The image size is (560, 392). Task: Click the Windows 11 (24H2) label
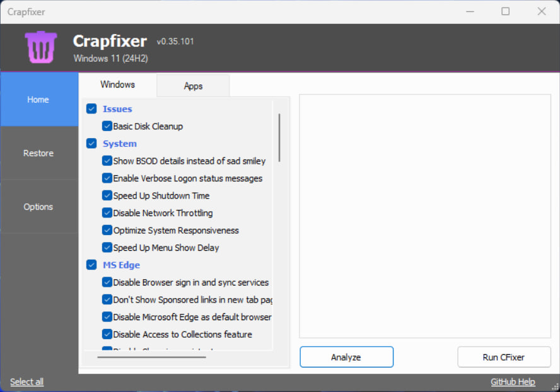[x=111, y=58]
